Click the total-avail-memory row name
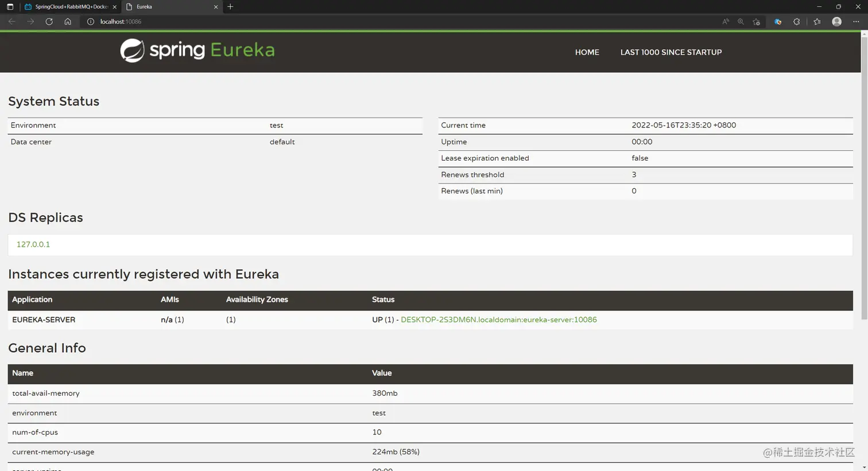868x471 pixels. 46,394
